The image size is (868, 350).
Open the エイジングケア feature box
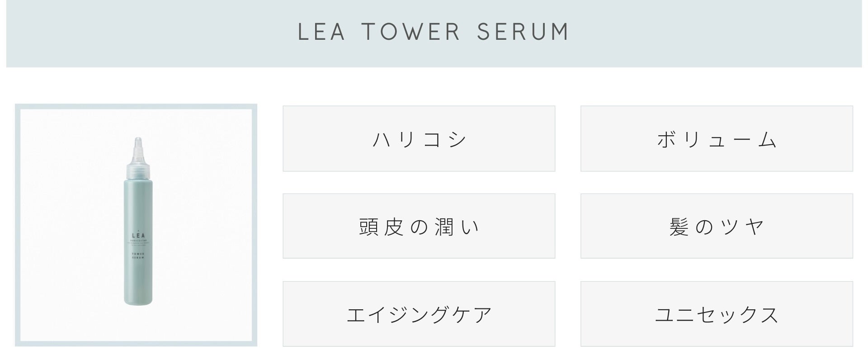(419, 314)
